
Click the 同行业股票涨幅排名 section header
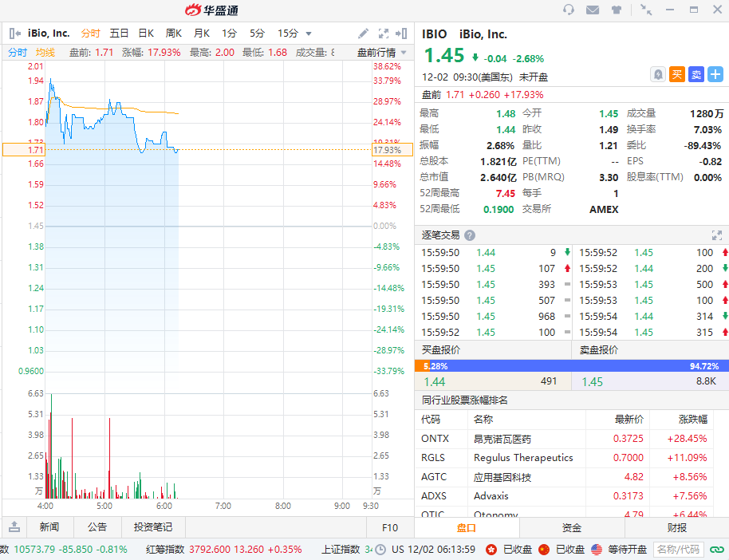pos(464,400)
